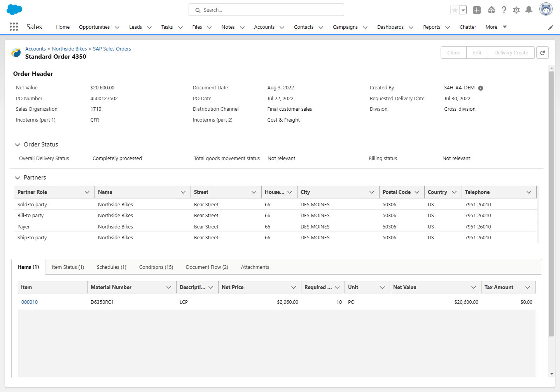Click the Delivery Create button

pyautogui.click(x=511, y=53)
